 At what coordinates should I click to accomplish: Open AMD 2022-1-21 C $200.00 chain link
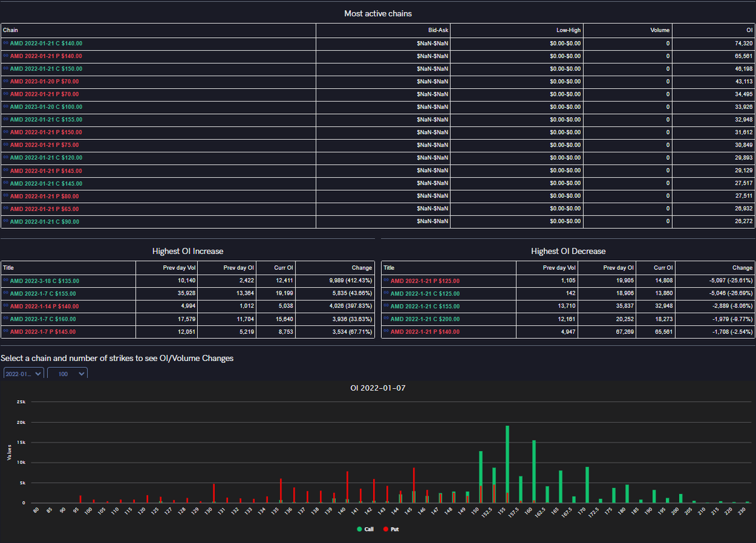pos(425,319)
